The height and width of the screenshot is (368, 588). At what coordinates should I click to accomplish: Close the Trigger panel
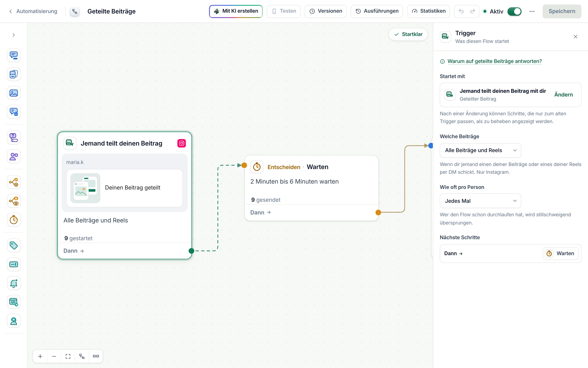(575, 37)
